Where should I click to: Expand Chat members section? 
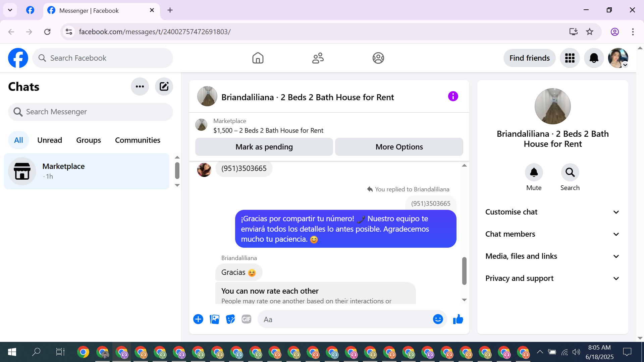pos(553,234)
